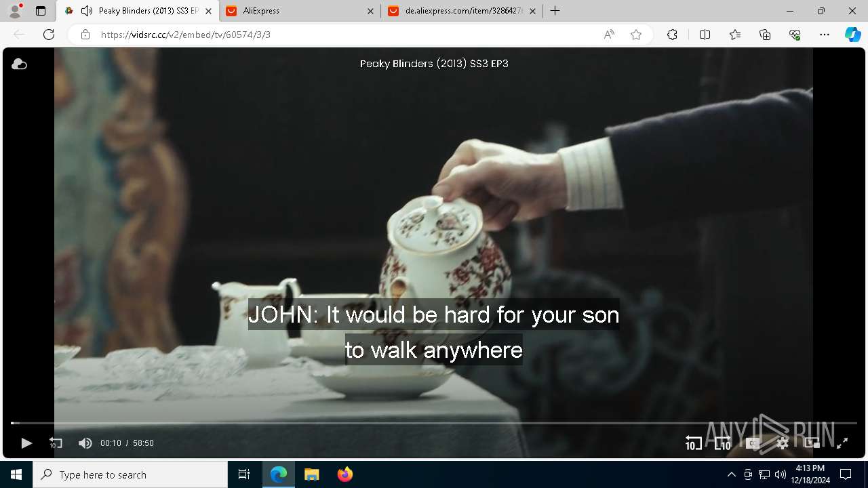868x488 pixels.
Task: Click the taskbar search box
Action: point(130,474)
